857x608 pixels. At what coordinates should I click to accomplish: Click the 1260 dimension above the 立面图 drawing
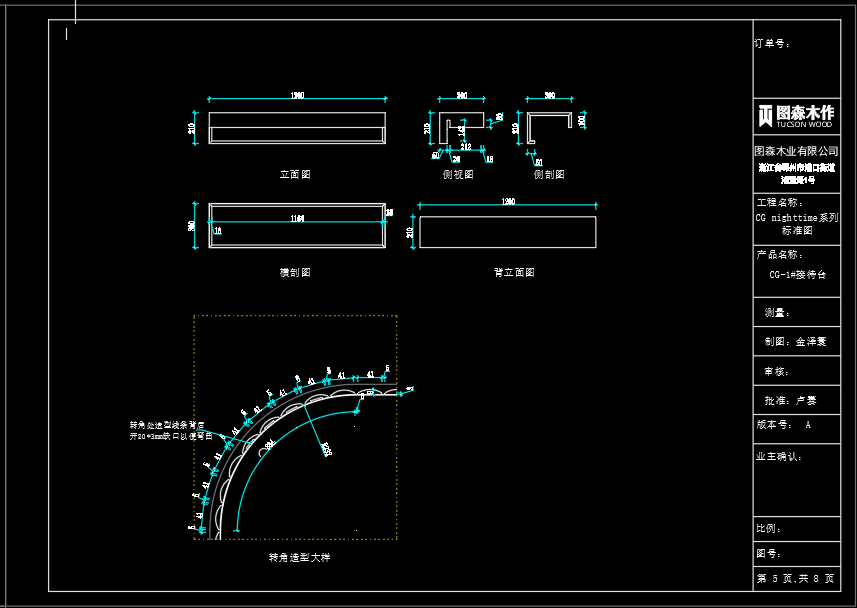(x=297, y=96)
